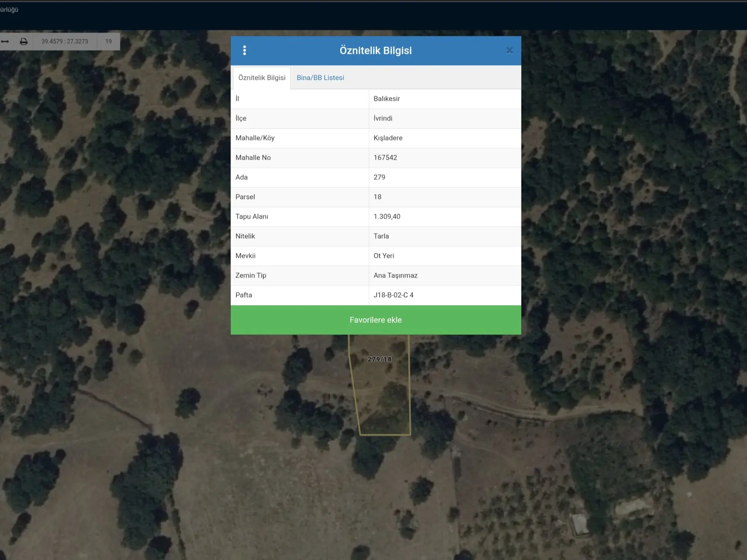
Task: Click the Mevkii value Ot Yeri
Action: click(x=384, y=256)
